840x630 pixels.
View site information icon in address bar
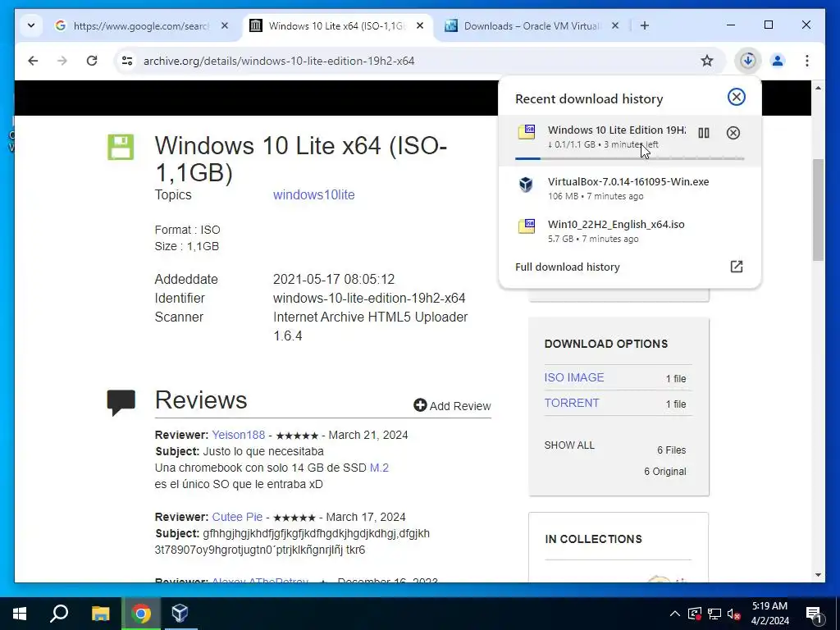(x=127, y=61)
